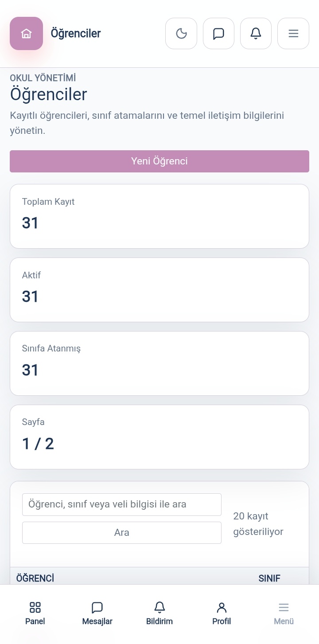Click the SINIF column header

pos(269,578)
